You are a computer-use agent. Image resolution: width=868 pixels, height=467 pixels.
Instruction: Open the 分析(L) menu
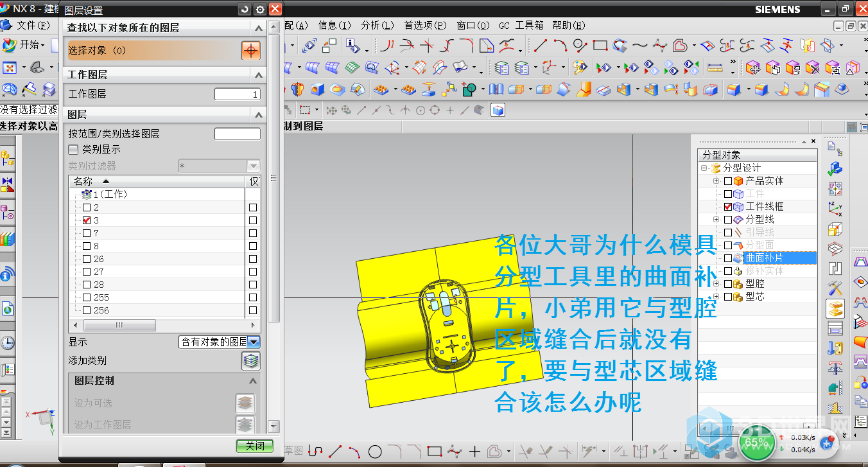378,26
